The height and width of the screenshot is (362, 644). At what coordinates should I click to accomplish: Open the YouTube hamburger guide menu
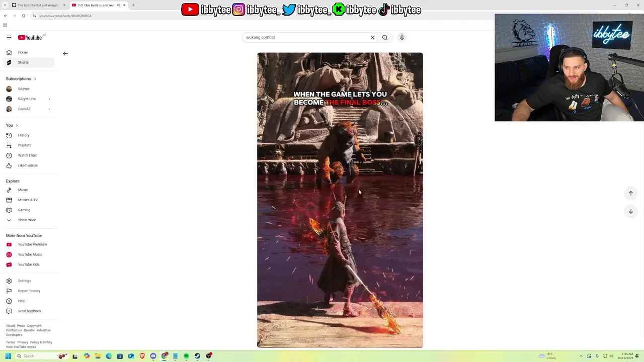click(9, 38)
